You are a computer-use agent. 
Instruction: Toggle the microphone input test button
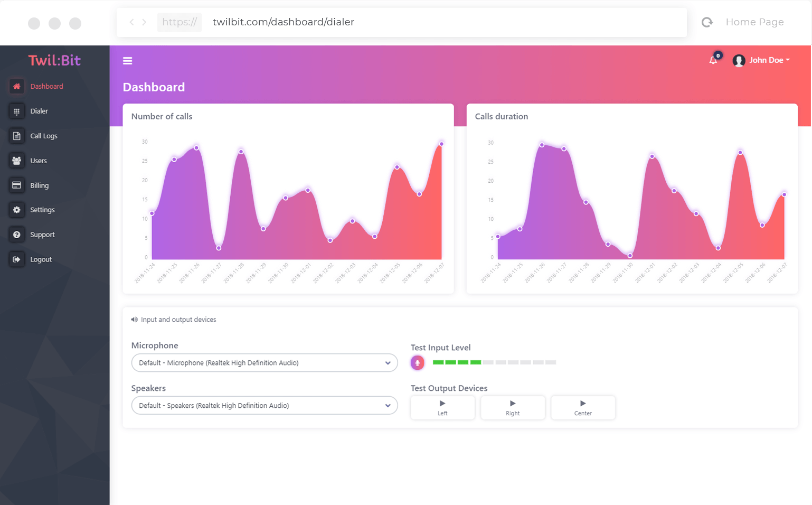[417, 363]
